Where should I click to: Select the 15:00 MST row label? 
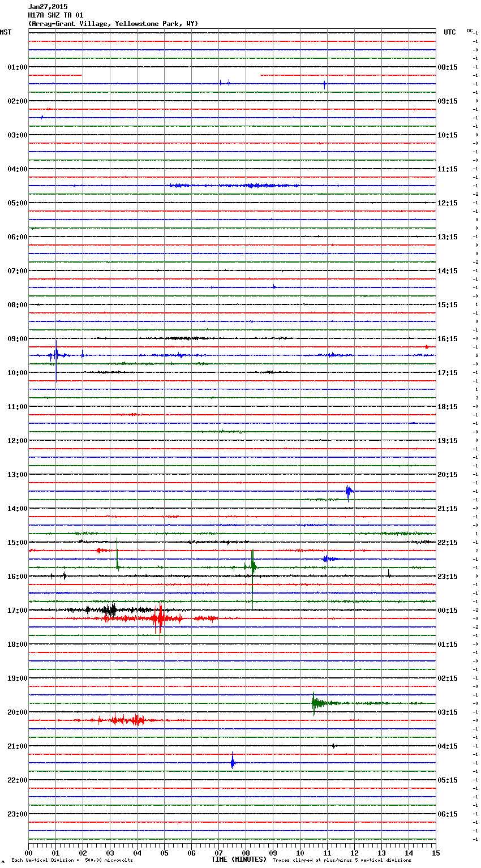pyautogui.click(x=18, y=543)
